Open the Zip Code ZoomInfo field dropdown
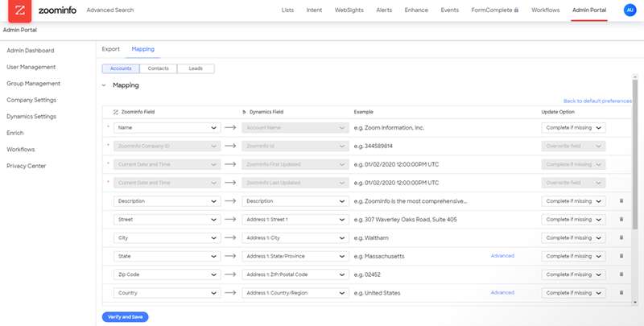 pyautogui.click(x=167, y=274)
